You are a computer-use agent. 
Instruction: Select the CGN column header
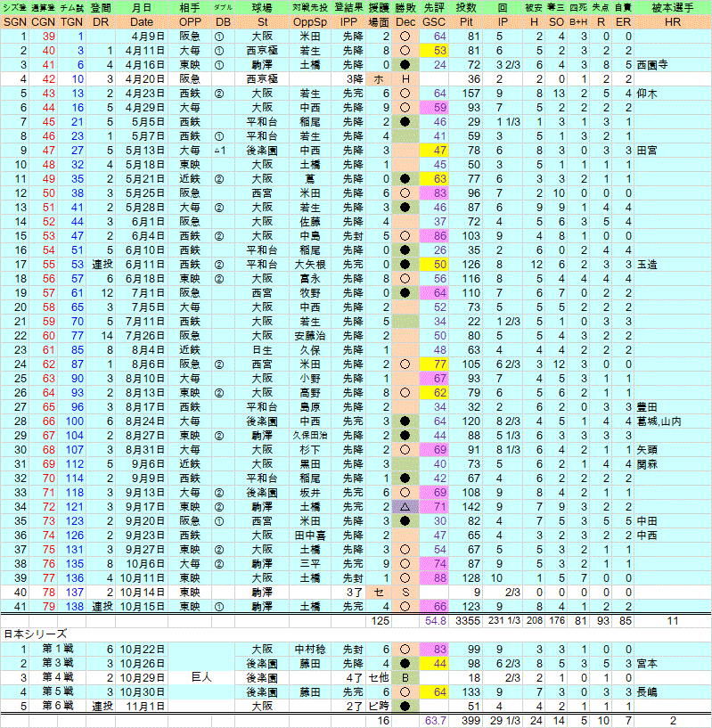[43, 21]
